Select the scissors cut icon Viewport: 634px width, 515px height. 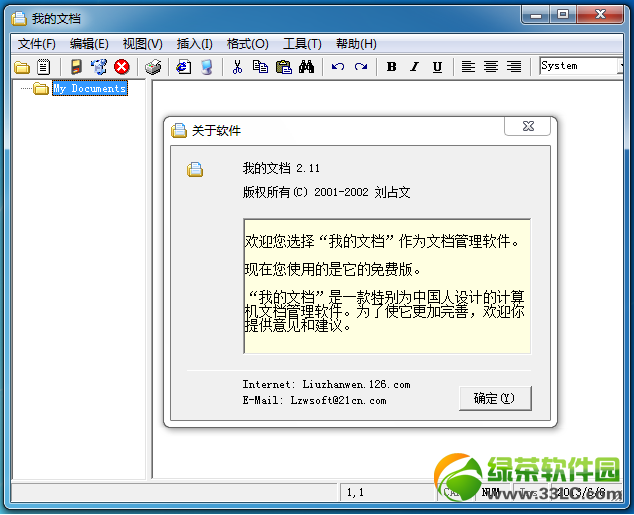(237, 67)
